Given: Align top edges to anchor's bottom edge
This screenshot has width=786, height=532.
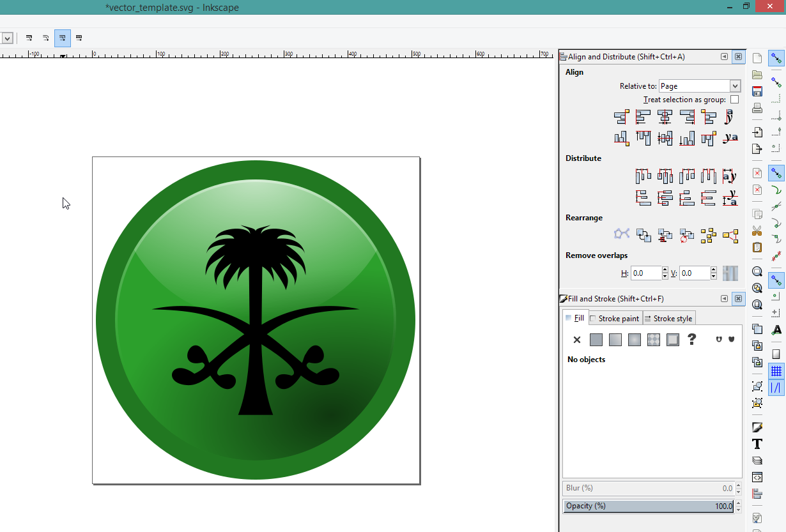Looking at the screenshot, I should pyautogui.click(x=709, y=138).
